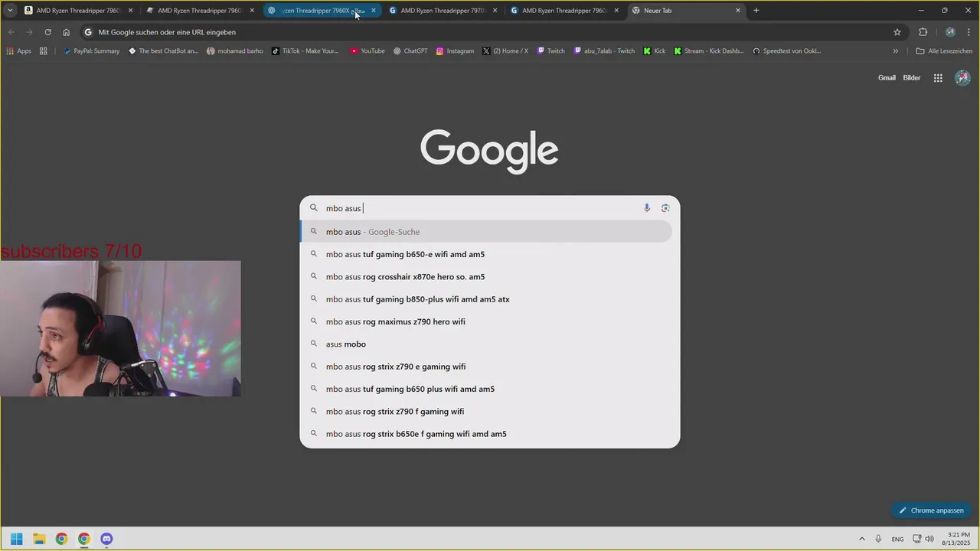Open the Stream - Kick Dashboard bookmark
Viewport: 980px width, 551px height.
(709, 51)
